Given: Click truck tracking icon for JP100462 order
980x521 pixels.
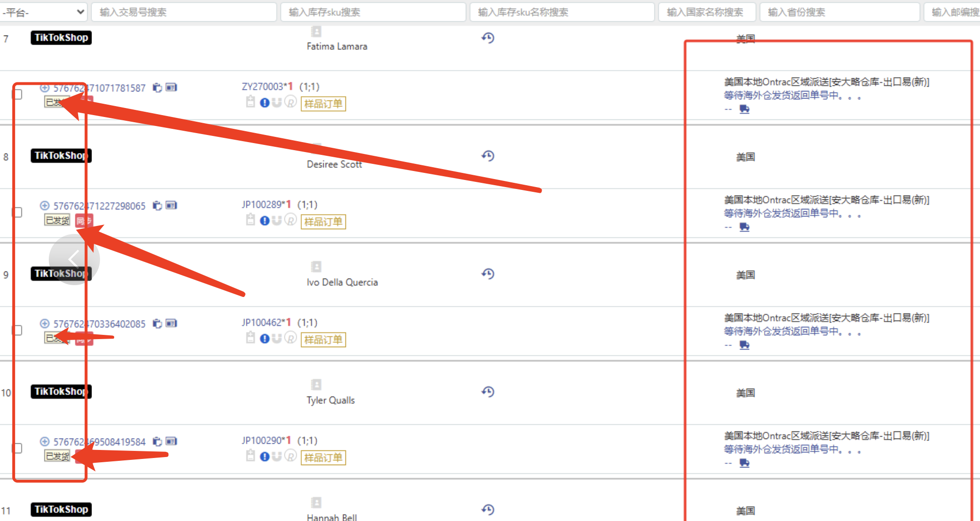Looking at the screenshot, I should [x=744, y=345].
